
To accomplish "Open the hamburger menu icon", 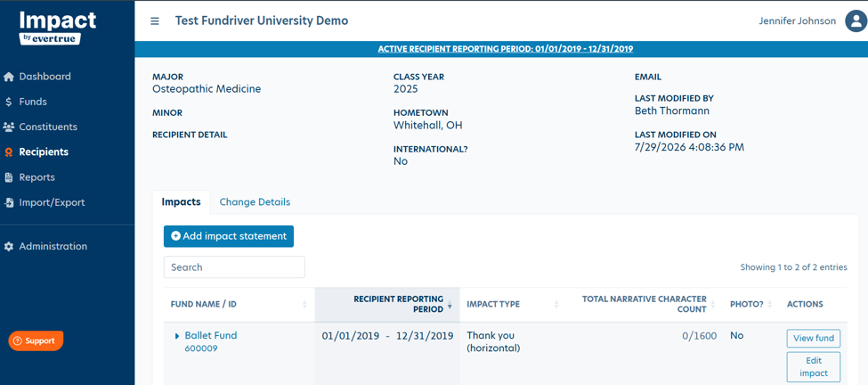I will coord(155,21).
